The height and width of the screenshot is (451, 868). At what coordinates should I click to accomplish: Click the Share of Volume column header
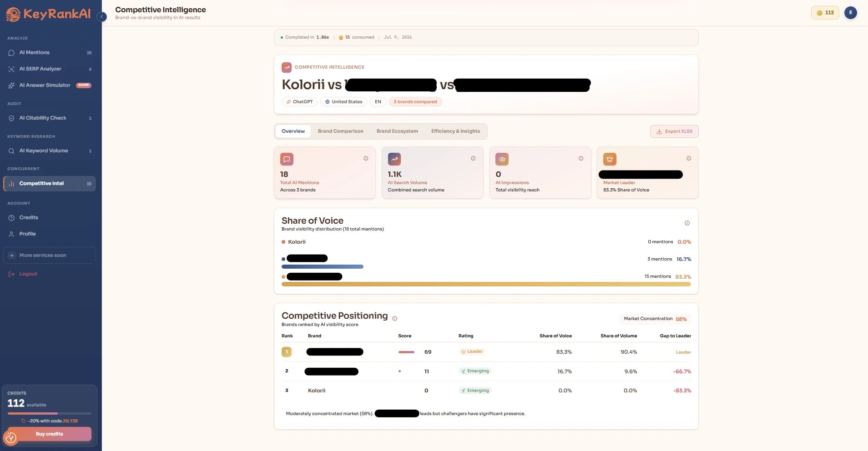pos(619,336)
